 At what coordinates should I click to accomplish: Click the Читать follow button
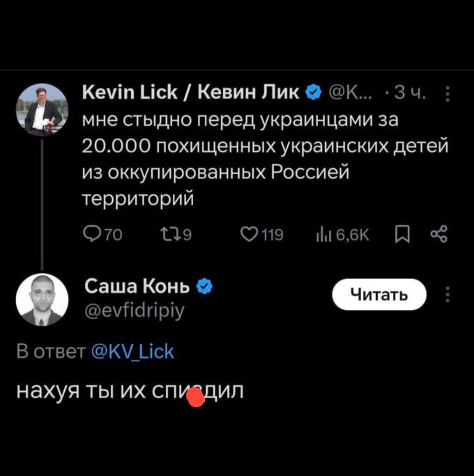click(x=379, y=295)
